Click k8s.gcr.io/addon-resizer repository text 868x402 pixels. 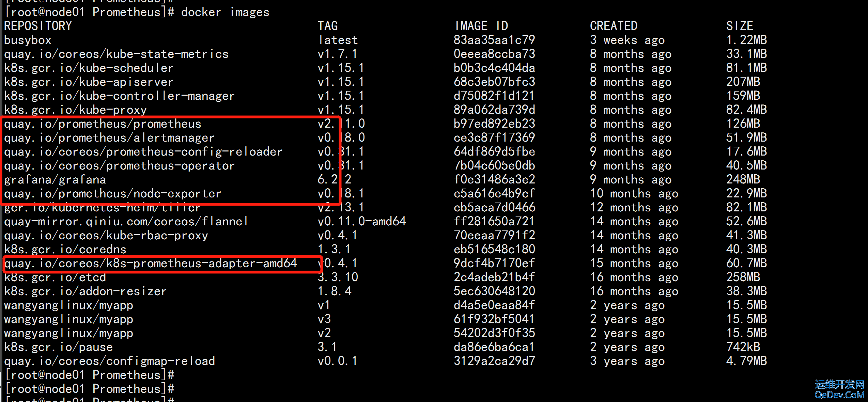pyautogui.click(x=86, y=291)
